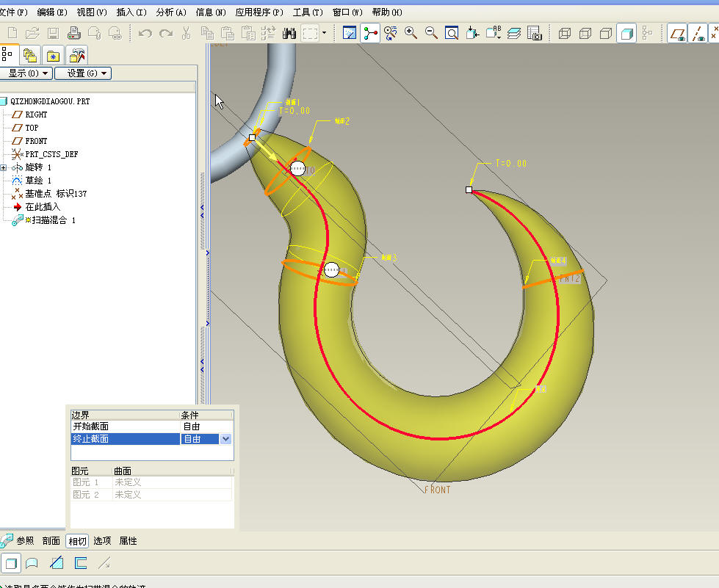Viewport: 719px width, 588px height.
Task: Select Hidden Line display style
Action: 585,33
